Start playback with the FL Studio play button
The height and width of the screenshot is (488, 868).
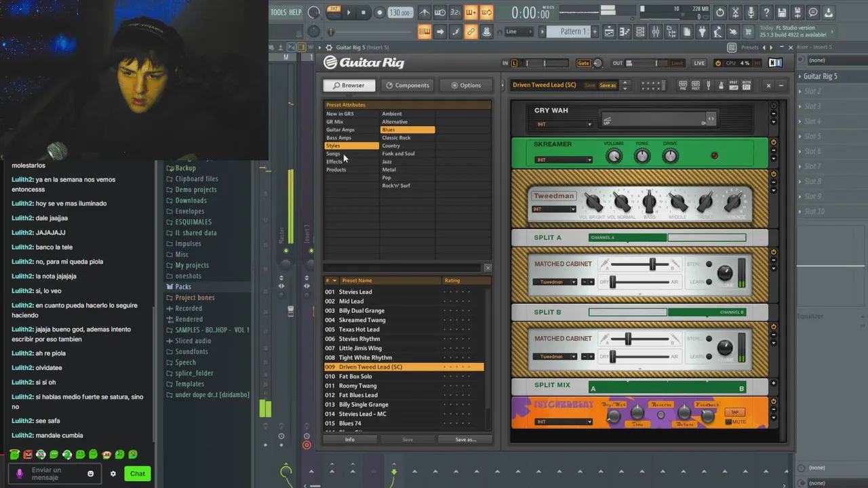point(349,12)
